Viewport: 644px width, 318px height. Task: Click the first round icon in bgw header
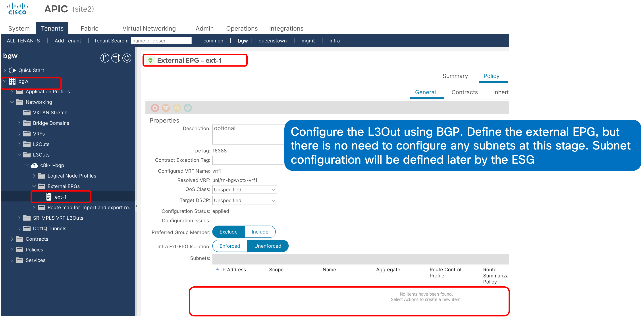[105, 58]
